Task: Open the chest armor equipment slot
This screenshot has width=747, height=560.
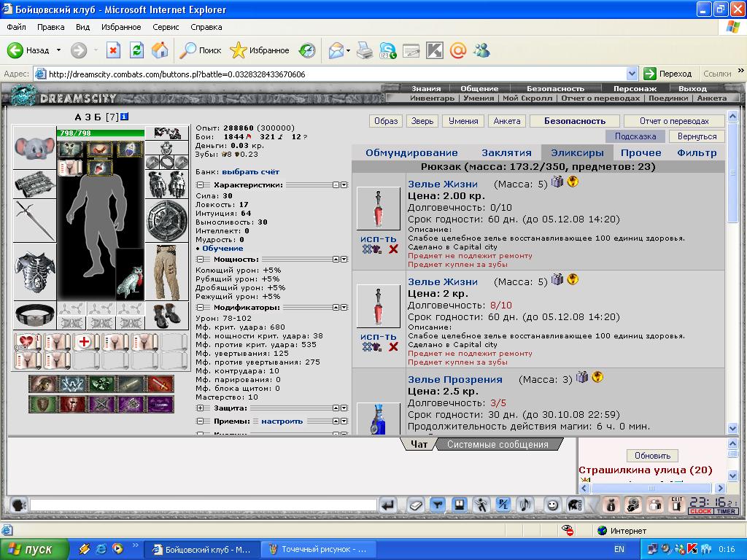Action: pos(34,271)
